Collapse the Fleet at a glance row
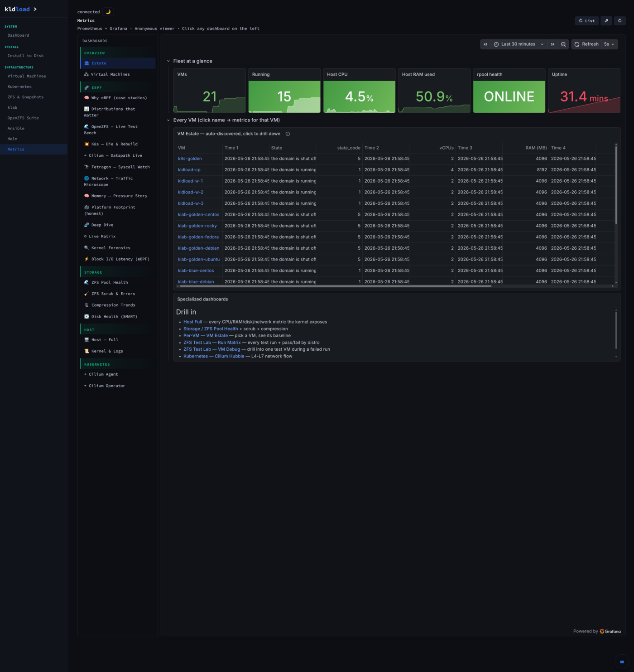Viewport: 634px width, 672px height. (x=168, y=61)
